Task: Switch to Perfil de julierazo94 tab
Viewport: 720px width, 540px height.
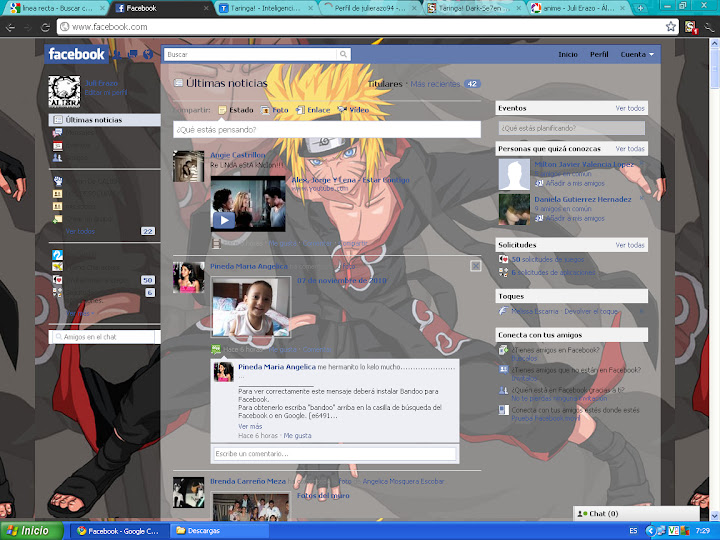Action: pos(370,8)
